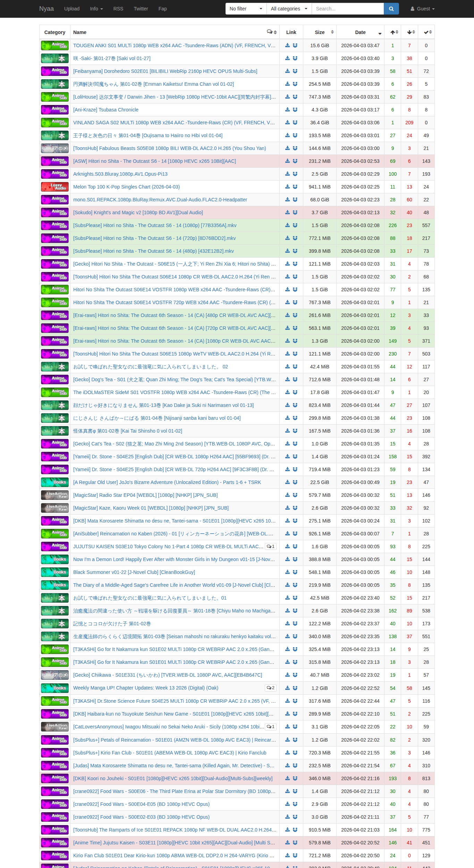The height and width of the screenshot is (868, 474).
Task: Click Anime Sub category icon for TOUGEN ANKI row
Action: (x=55, y=45)
